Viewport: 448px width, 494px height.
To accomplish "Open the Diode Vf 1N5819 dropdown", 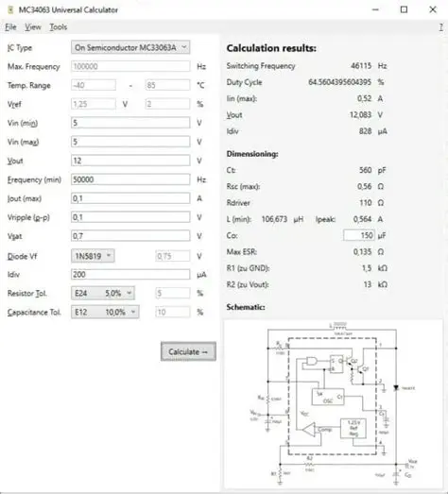I will coord(93,256).
